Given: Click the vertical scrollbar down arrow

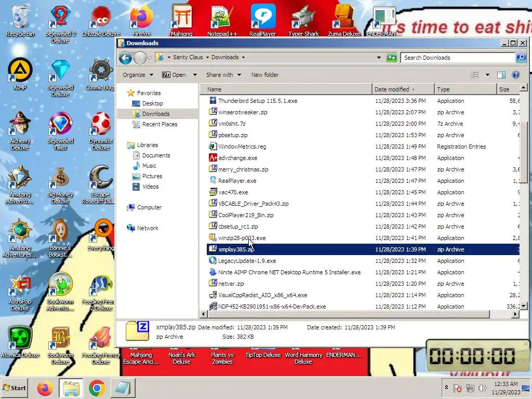Looking at the screenshot, I should (523, 306).
